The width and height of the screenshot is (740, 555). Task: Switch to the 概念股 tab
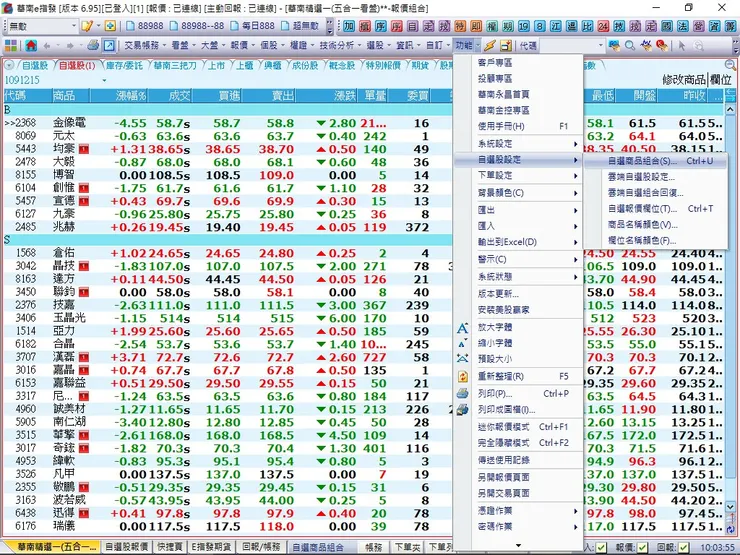[x=342, y=66]
